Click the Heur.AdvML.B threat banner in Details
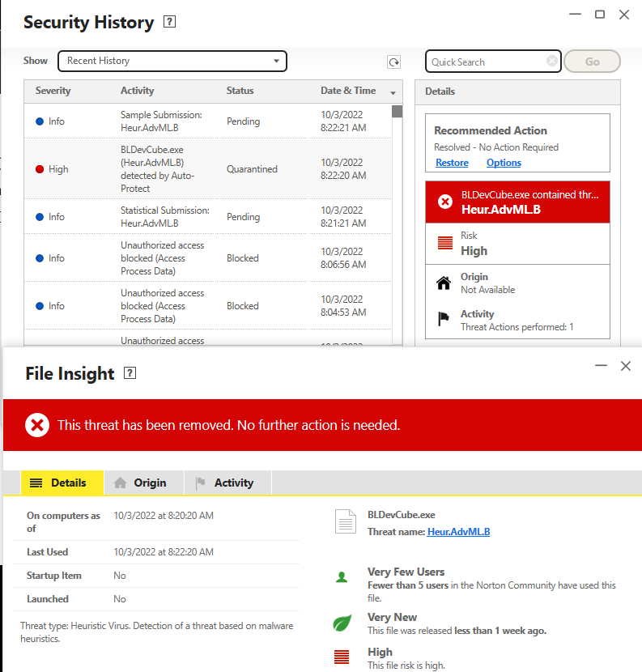The height and width of the screenshot is (672, 642). (517, 202)
